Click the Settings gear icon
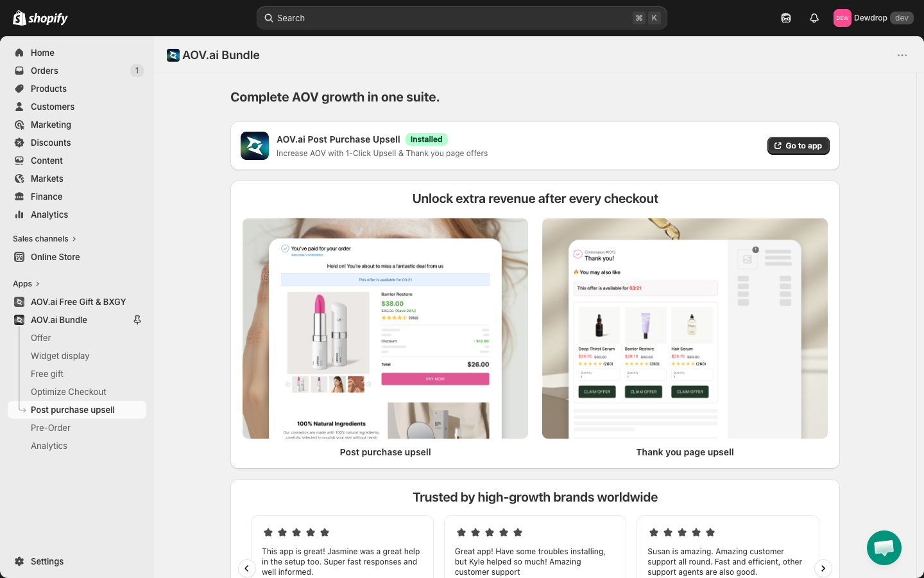Image resolution: width=924 pixels, height=578 pixels. (19, 561)
